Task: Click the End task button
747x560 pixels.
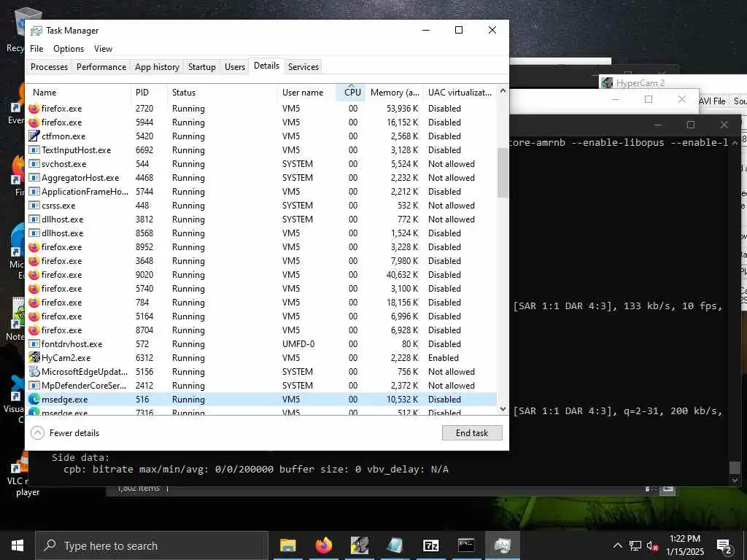Action: [472, 433]
